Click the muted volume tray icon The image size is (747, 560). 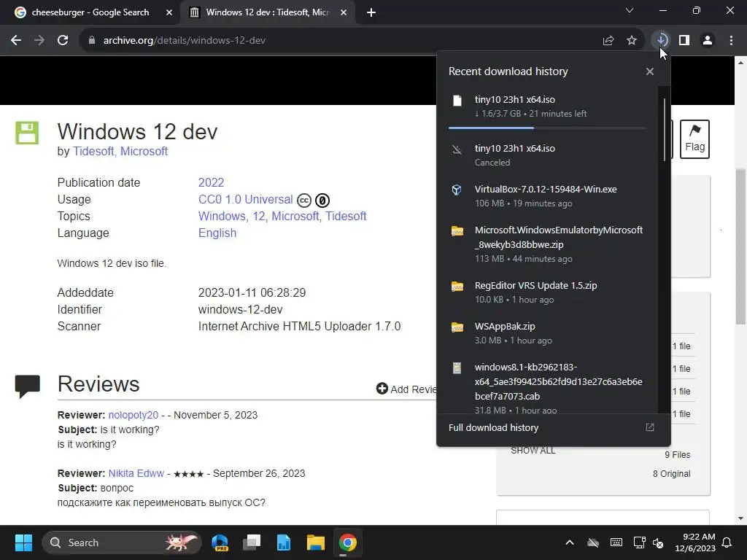(658, 542)
